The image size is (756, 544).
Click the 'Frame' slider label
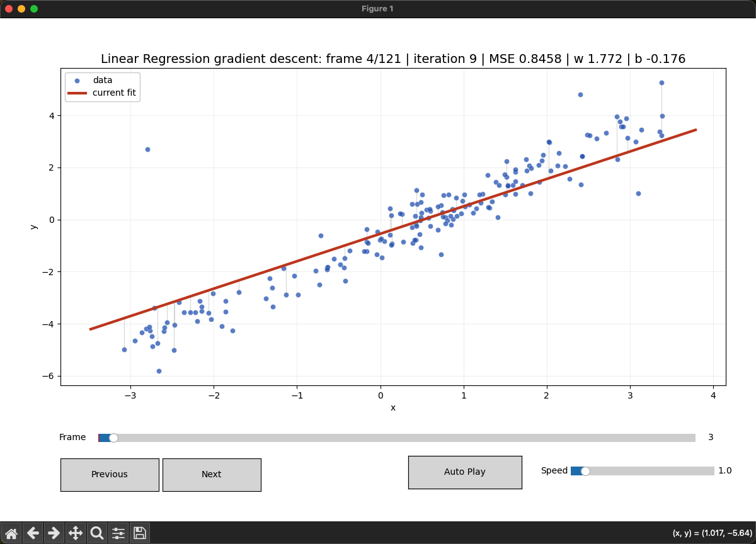click(72, 438)
